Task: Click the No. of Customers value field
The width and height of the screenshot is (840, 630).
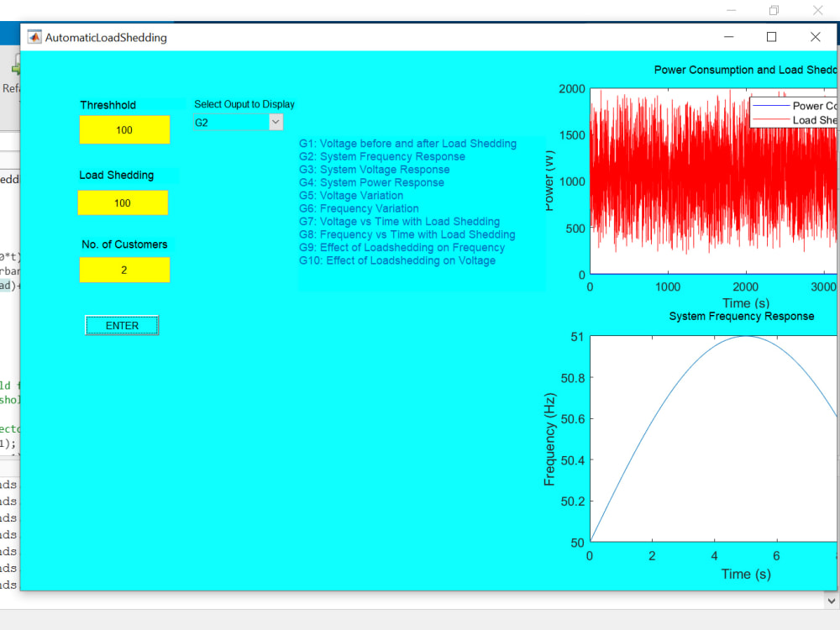Action: 124,270
